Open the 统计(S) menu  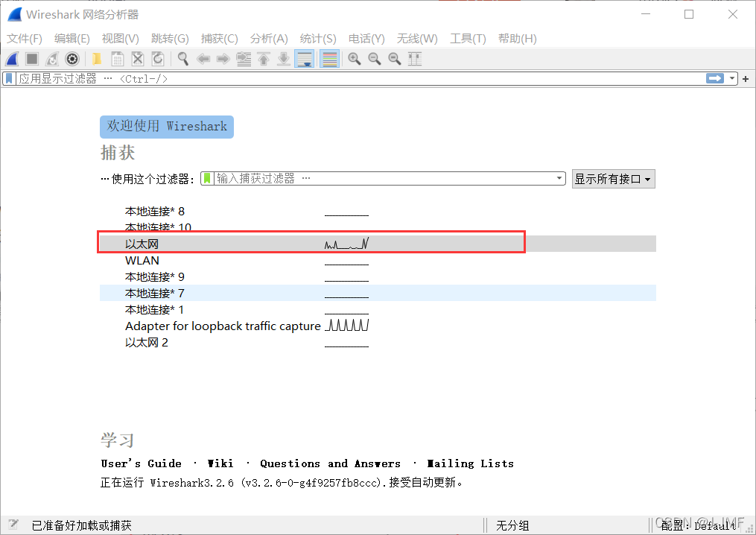click(318, 39)
